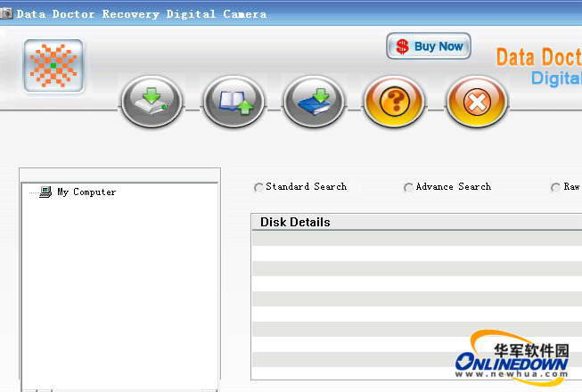Image resolution: width=582 pixels, height=392 pixels.
Task: Select the Raw search radio option
Action: point(555,187)
